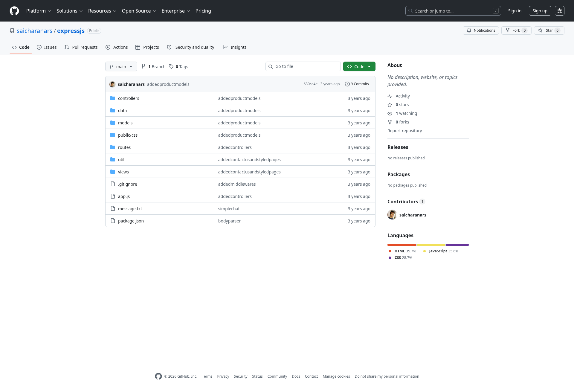Focus the Go to file input
The width and height of the screenshot is (574, 392).
[x=303, y=66]
